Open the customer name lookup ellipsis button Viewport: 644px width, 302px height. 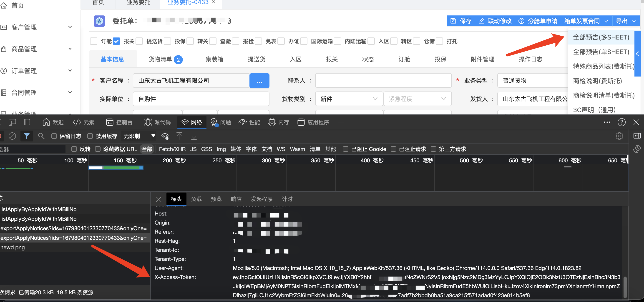[259, 81]
